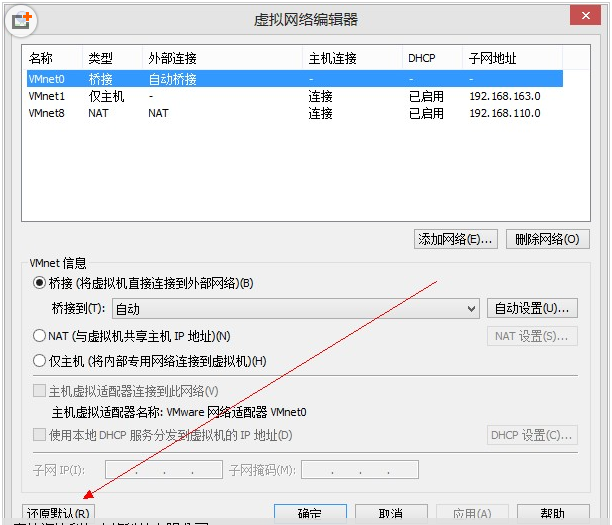Click the 取消 cancel button

click(390, 513)
